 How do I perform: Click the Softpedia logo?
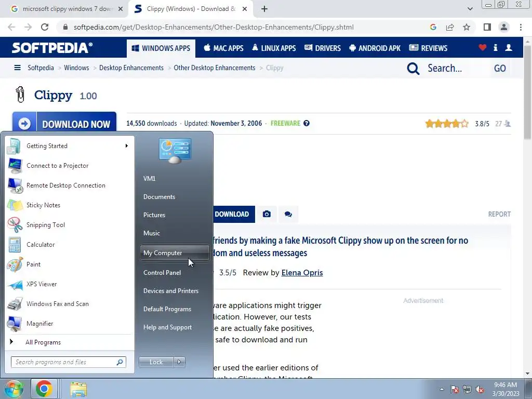52,48
